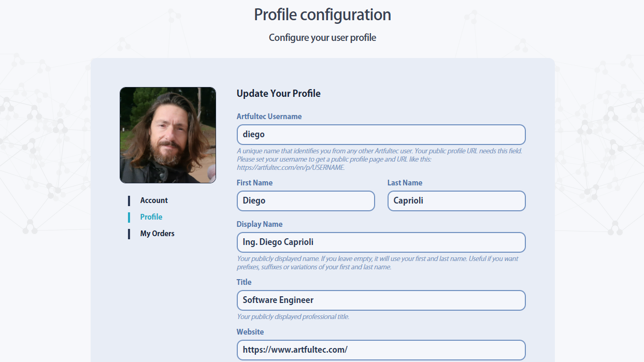Go to My Orders in sidebar
Viewport: 644px width, 362px height.
coord(157,234)
